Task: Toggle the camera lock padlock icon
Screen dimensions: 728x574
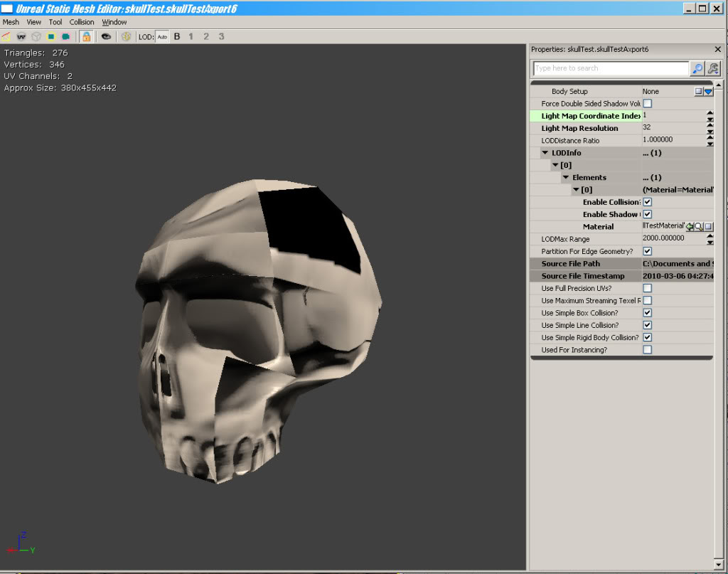Action: [86, 36]
